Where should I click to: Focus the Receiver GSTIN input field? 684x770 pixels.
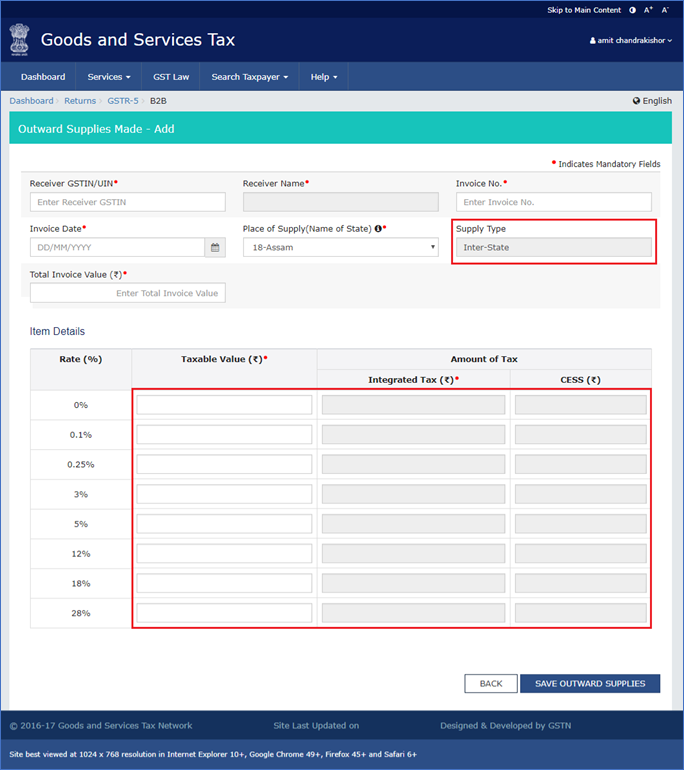(128, 202)
